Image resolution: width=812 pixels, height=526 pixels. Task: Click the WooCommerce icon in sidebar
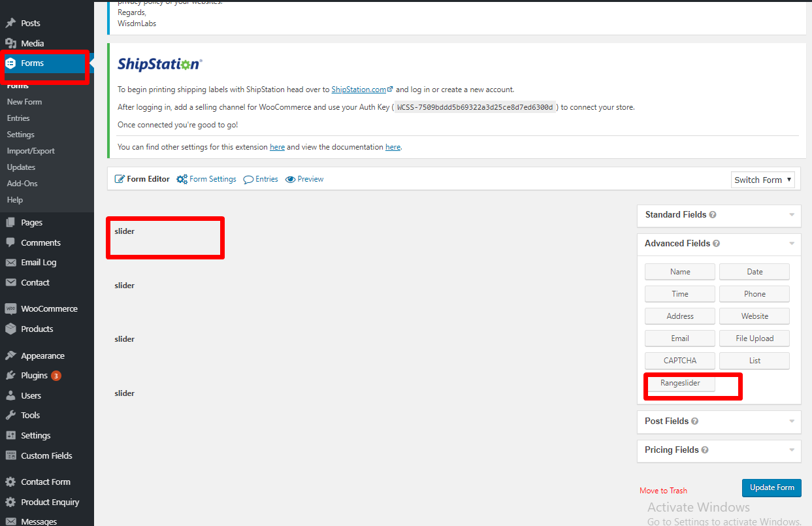click(x=10, y=309)
